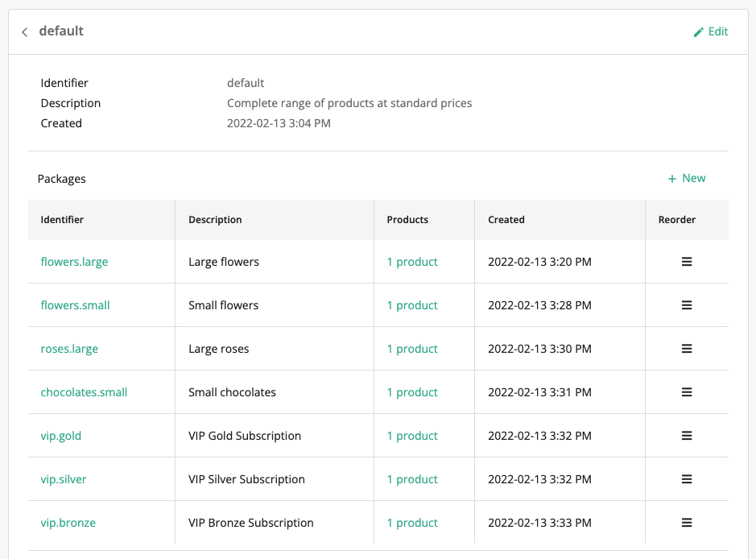Click reorder handle for vip.bronze row
This screenshot has height=559, width=756.
point(687,523)
